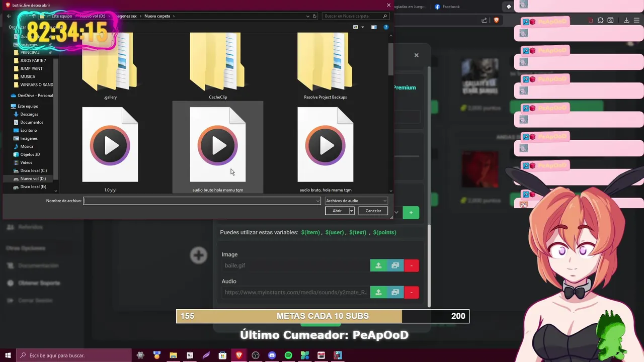The width and height of the screenshot is (644, 362).
Task: Click the $(user) variable link
Action: [335, 232]
